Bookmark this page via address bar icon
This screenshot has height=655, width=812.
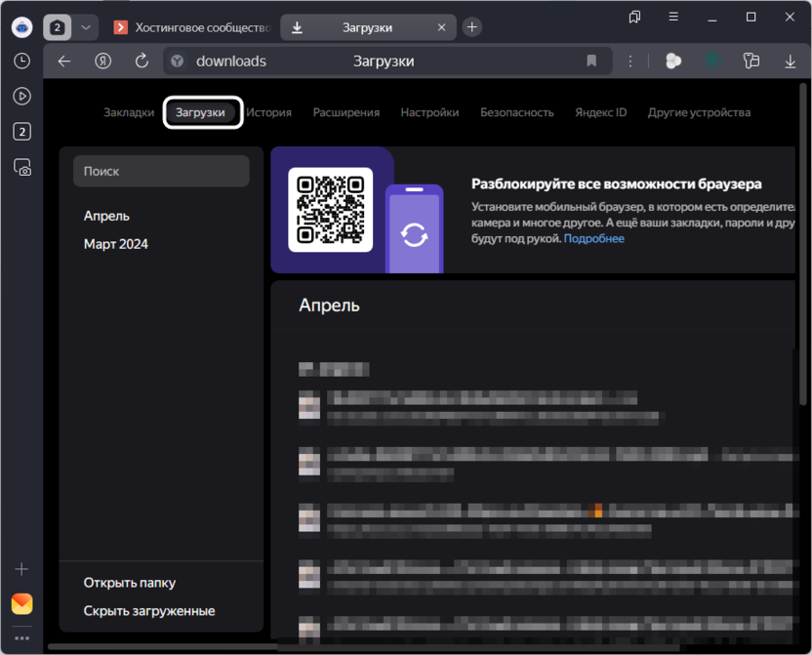[591, 61]
